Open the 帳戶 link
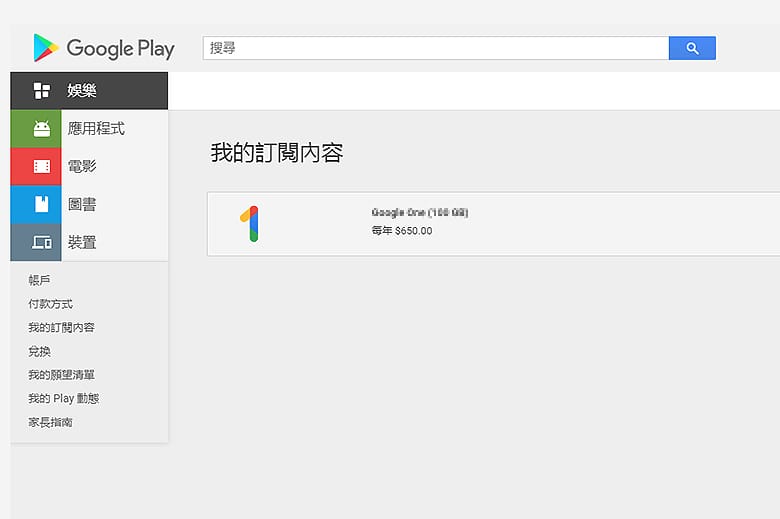This screenshot has width=780, height=519. [39, 280]
